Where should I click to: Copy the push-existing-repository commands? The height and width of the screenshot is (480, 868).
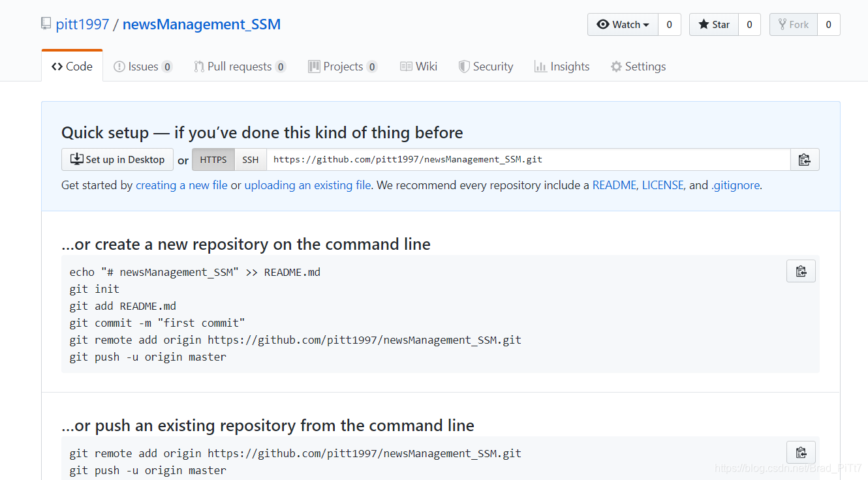click(x=801, y=453)
